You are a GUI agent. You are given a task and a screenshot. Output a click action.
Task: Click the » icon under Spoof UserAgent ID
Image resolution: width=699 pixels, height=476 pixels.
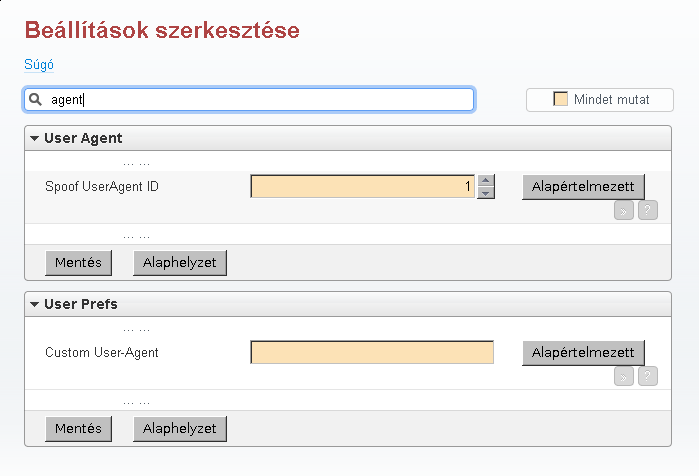click(x=623, y=210)
